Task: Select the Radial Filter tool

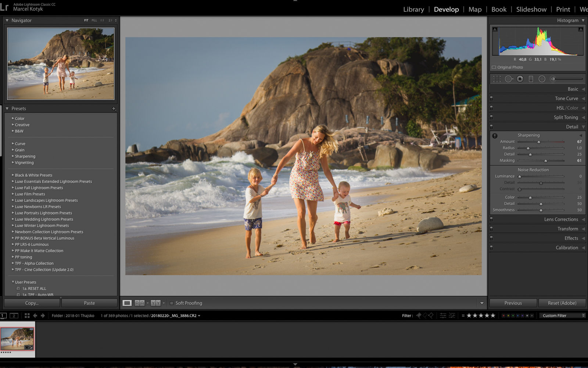Action: [x=542, y=79]
